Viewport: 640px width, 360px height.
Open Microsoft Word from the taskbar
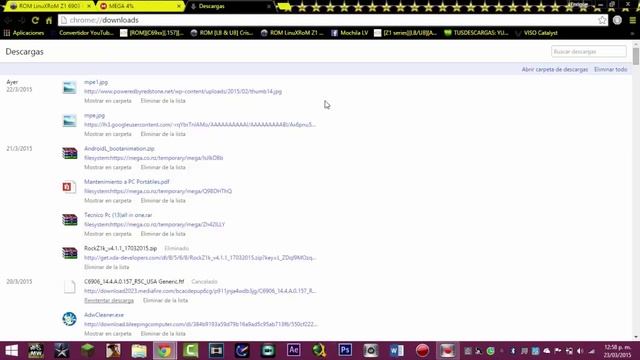click(396, 351)
